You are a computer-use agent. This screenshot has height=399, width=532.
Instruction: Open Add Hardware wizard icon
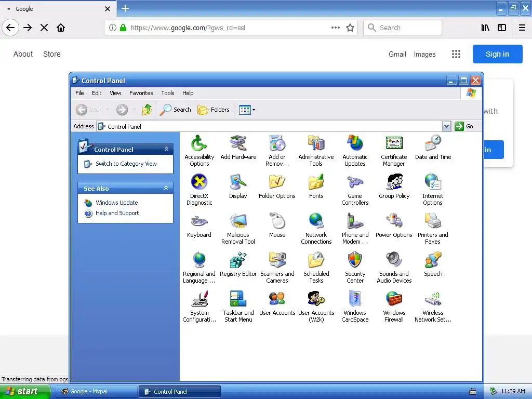[238, 147]
